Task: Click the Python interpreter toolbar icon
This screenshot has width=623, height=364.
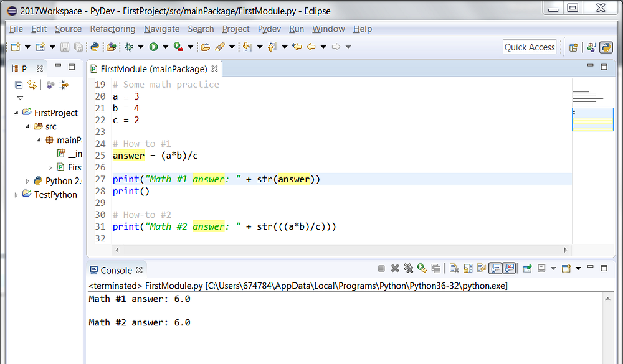Action: (95, 47)
